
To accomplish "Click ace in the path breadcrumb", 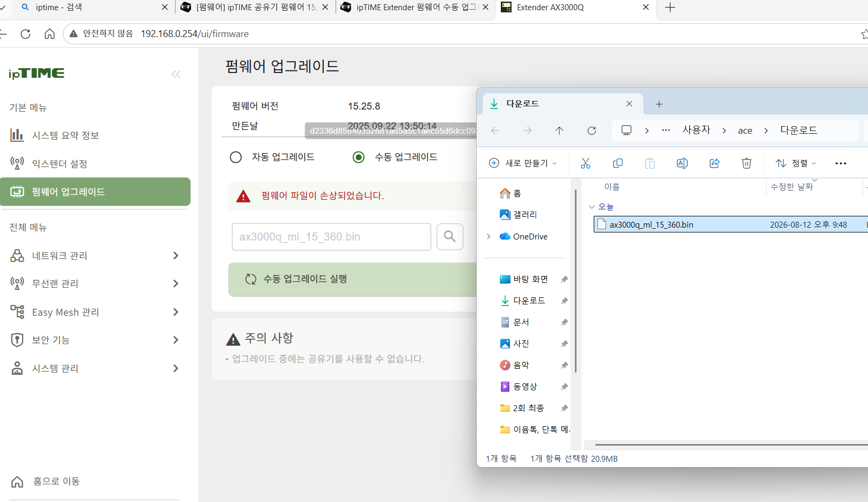I will tap(745, 130).
